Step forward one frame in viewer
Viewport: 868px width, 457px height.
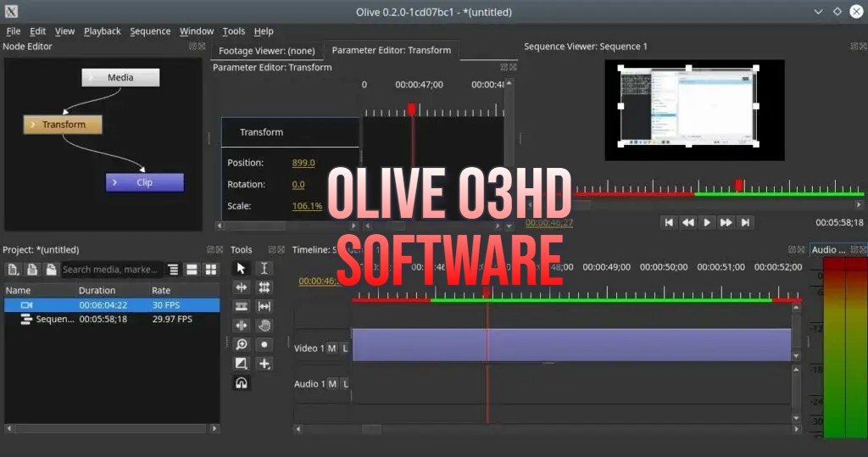coord(726,223)
